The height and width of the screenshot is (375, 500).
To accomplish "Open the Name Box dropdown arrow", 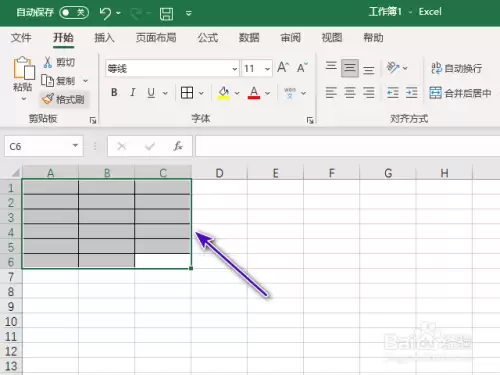I will [76, 146].
